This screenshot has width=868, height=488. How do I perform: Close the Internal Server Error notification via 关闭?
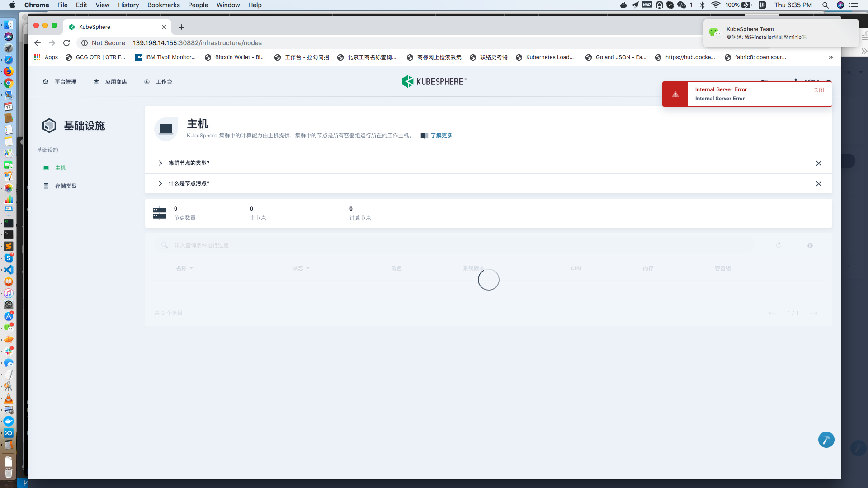point(818,90)
